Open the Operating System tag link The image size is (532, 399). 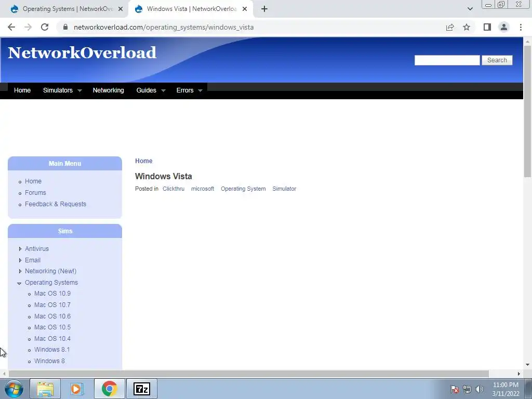pyautogui.click(x=243, y=189)
